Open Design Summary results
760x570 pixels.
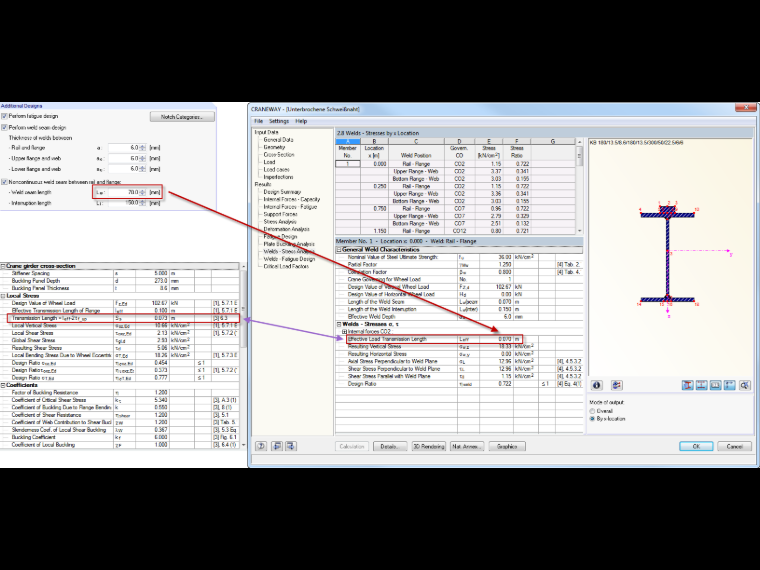click(x=282, y=192)
